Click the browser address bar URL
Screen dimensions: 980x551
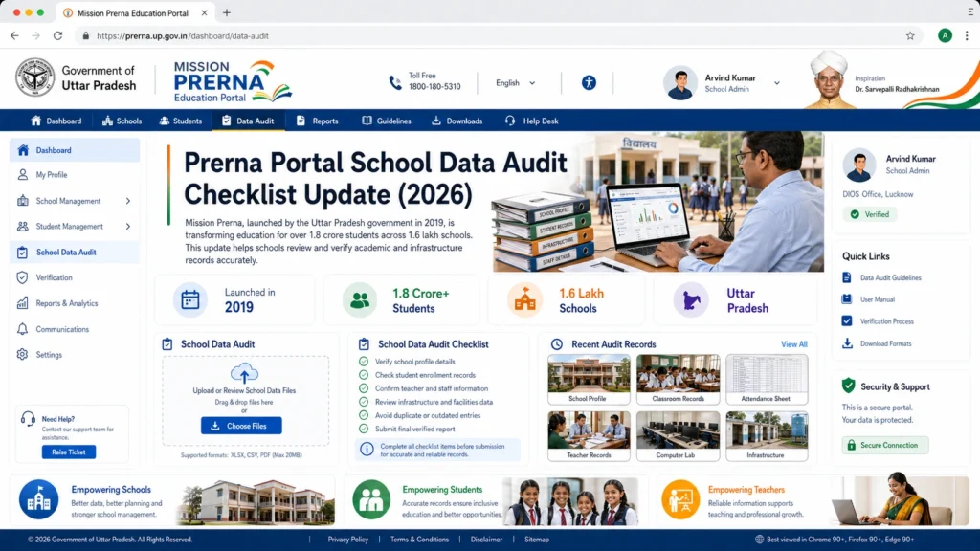pos(183,35)
